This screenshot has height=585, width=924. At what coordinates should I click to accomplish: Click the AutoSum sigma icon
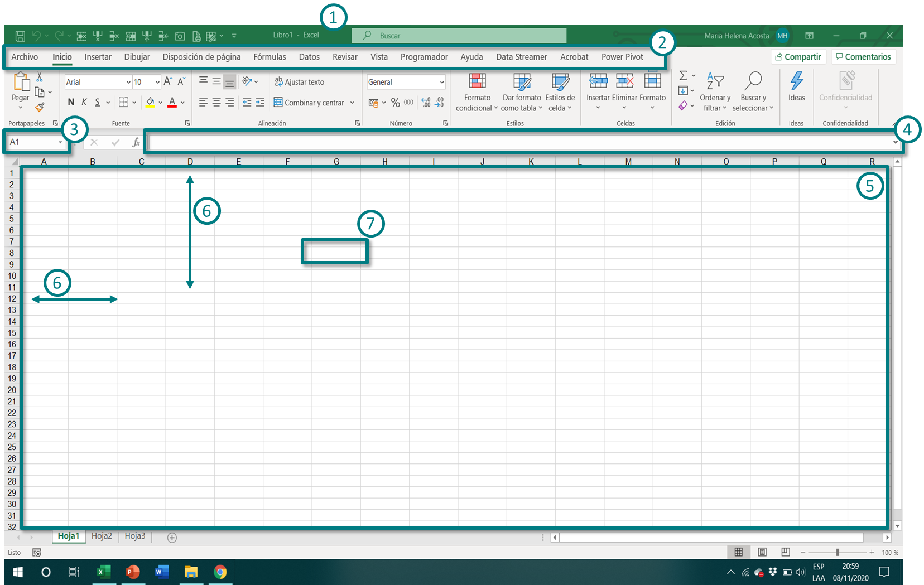coord(683,76)
